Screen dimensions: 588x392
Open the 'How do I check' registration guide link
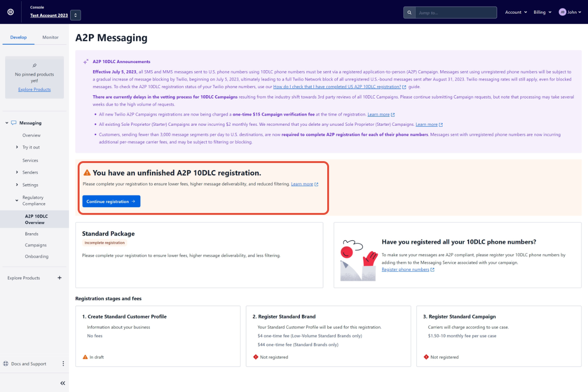click(x=337, y=87)
